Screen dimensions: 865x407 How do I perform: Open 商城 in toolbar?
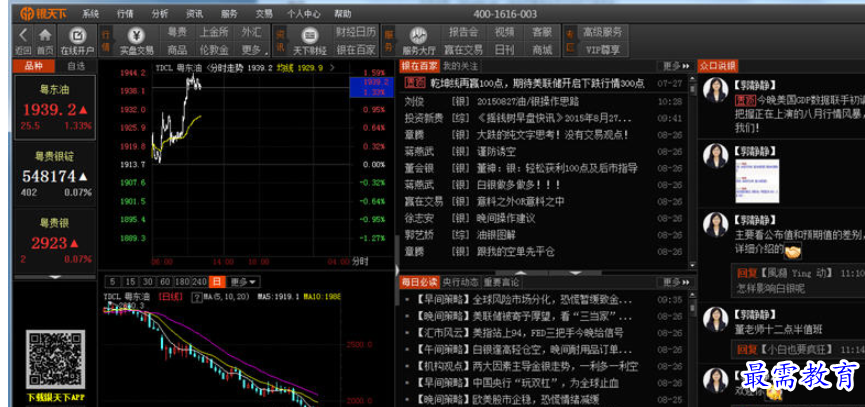point(542,50)
